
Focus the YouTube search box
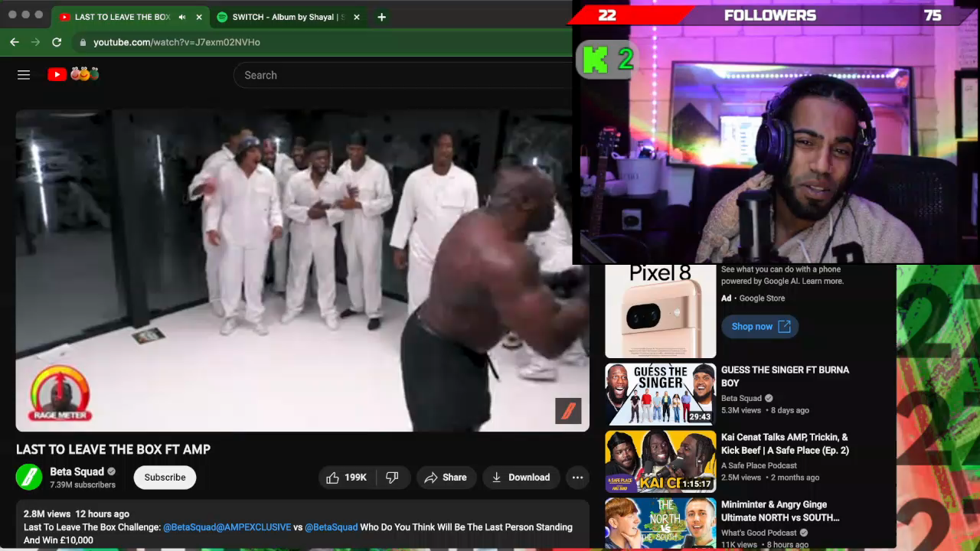402,75
